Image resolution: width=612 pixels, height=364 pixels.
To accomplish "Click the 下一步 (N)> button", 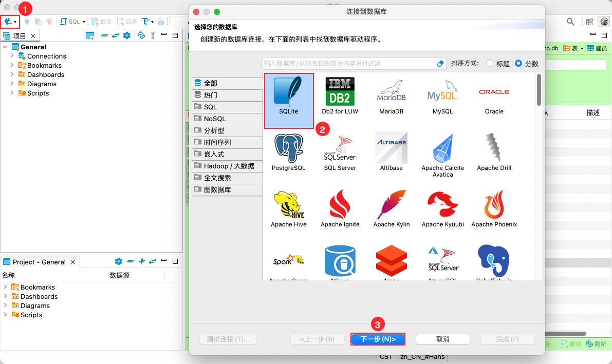I will [x=378, y=339].
